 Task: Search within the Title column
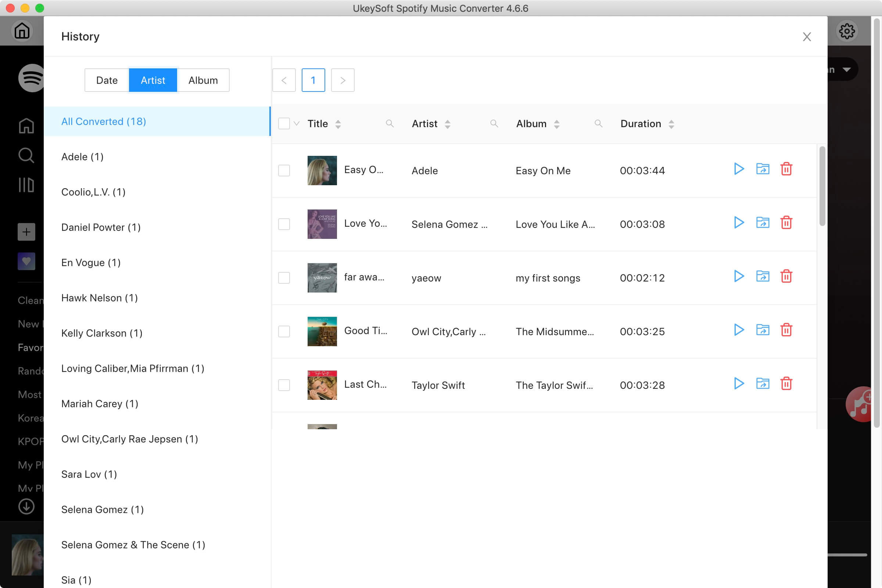click(390, 124)
